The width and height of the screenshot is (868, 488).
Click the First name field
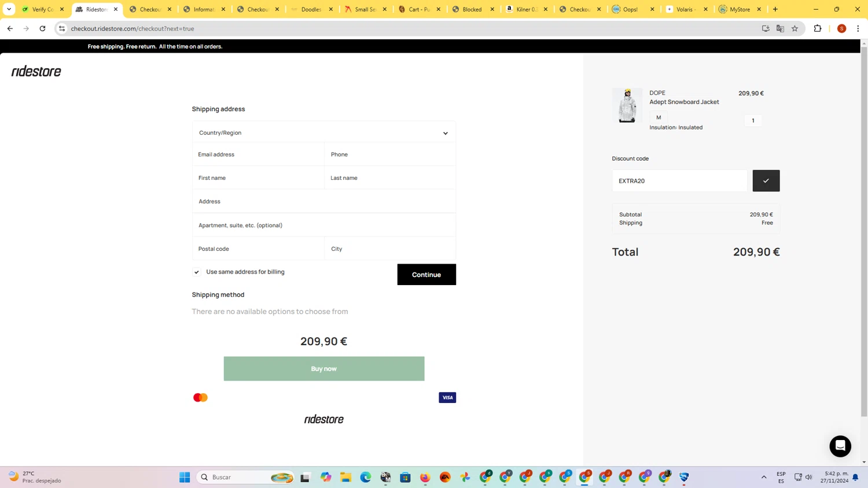tap(258, 178)
